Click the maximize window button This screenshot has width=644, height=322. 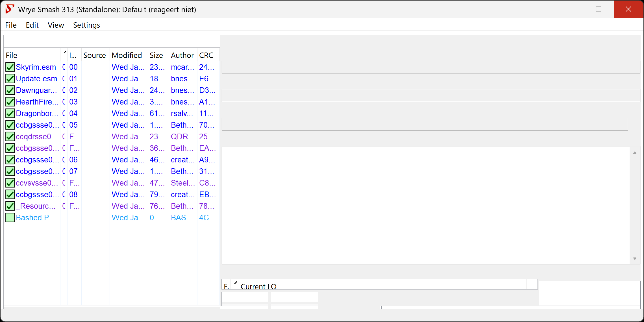[x=598, y=9]
